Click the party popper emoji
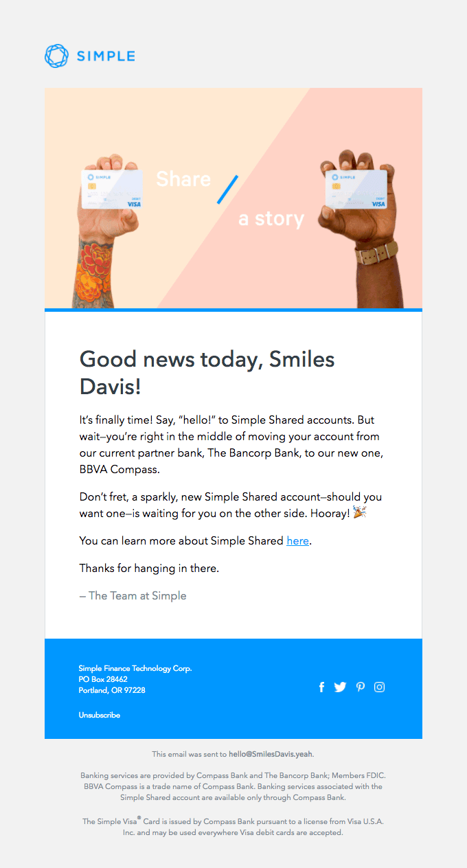The width and height of the screenshot is (467, 868). pyautogui.click(x=359, y=512)
